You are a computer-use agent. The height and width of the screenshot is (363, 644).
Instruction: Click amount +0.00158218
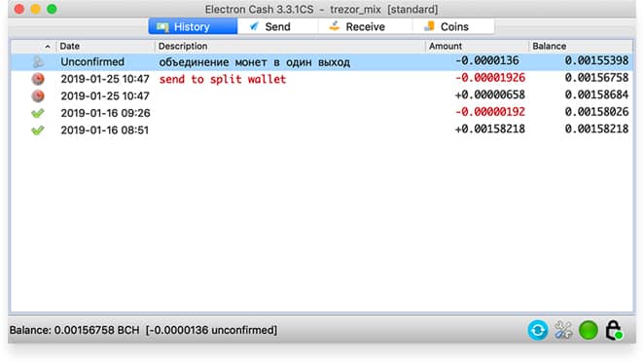tap(490, 129)
